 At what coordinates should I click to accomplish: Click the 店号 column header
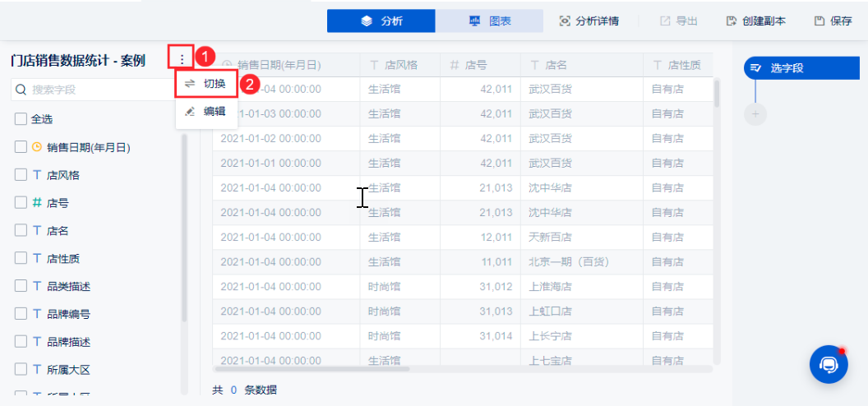coord(480,65)
